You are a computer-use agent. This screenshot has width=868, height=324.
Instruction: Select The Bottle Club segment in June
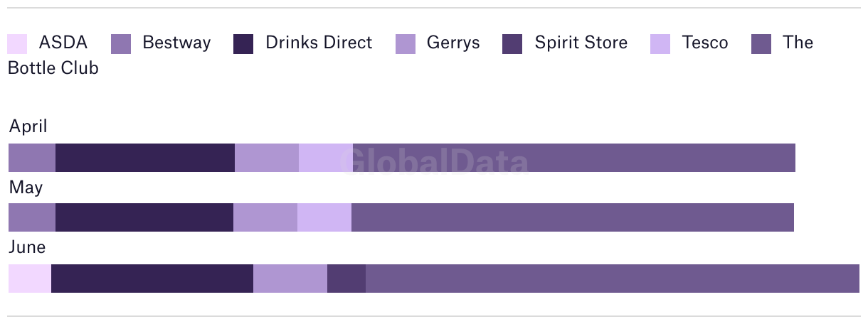(x=613, y=279)
